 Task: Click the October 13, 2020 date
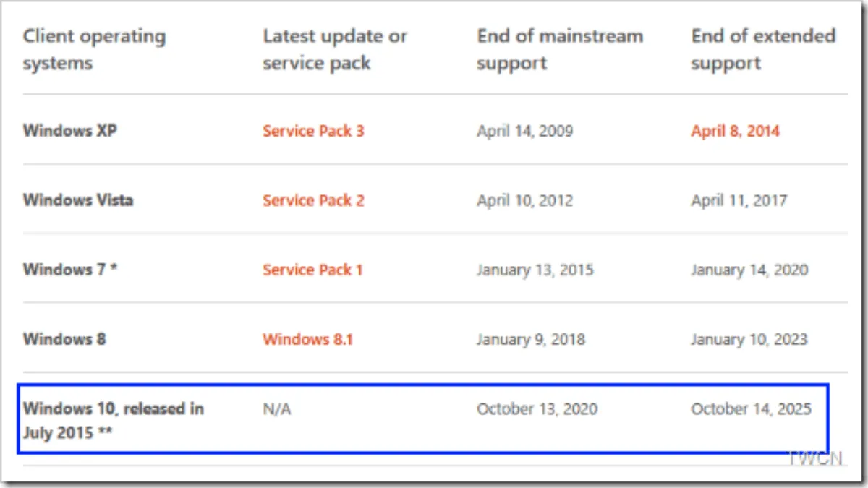coord(537,409)
